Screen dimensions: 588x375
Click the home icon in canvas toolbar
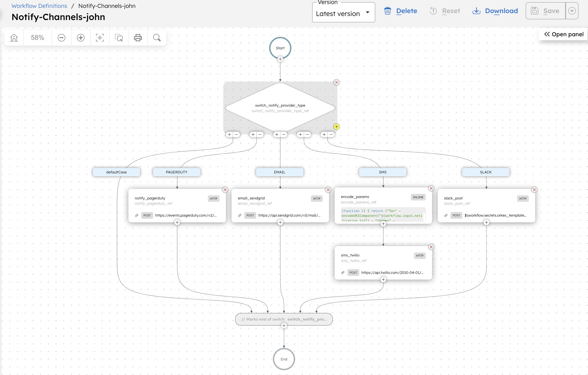pyautogui.click(x=14, y=38)
